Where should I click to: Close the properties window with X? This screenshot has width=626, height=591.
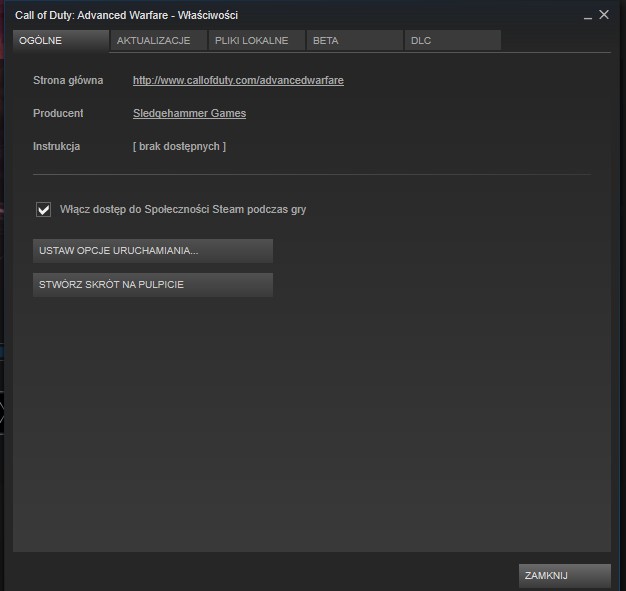point(604,15)
